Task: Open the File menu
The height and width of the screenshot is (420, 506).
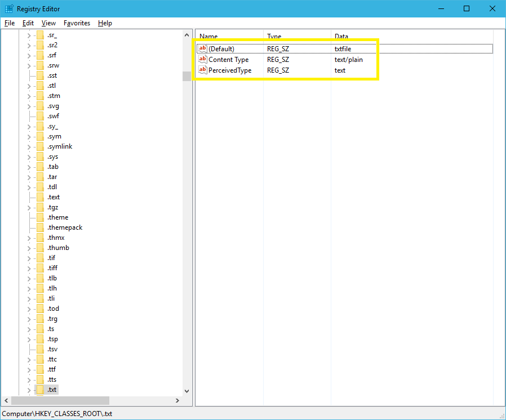Action: (x=10, y=23)
